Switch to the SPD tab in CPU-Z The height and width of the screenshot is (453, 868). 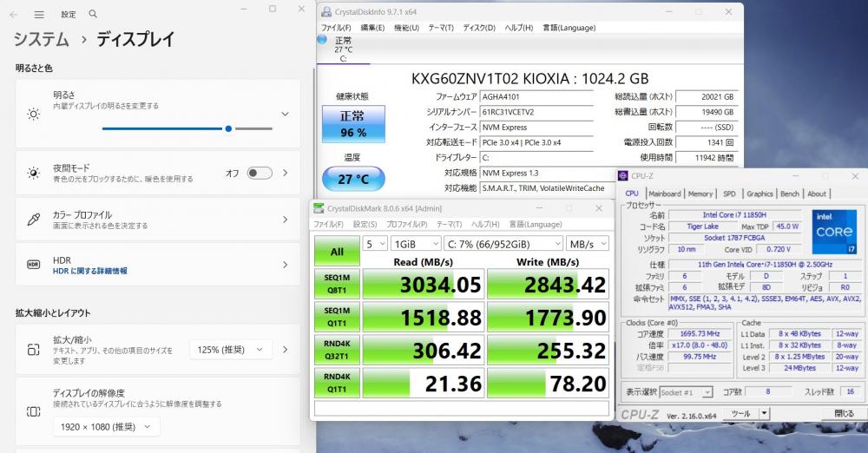729,194
